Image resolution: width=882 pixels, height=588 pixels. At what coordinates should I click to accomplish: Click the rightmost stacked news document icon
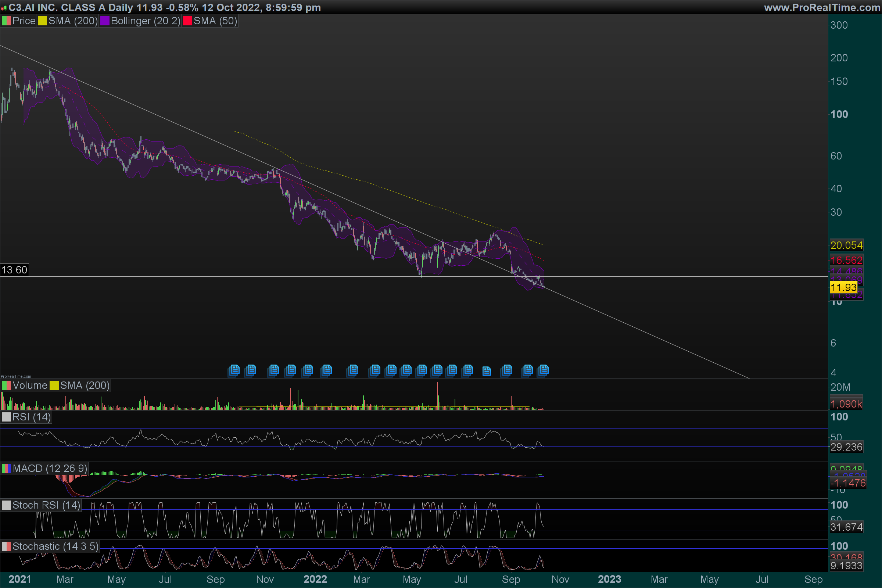tap(543, 370)
